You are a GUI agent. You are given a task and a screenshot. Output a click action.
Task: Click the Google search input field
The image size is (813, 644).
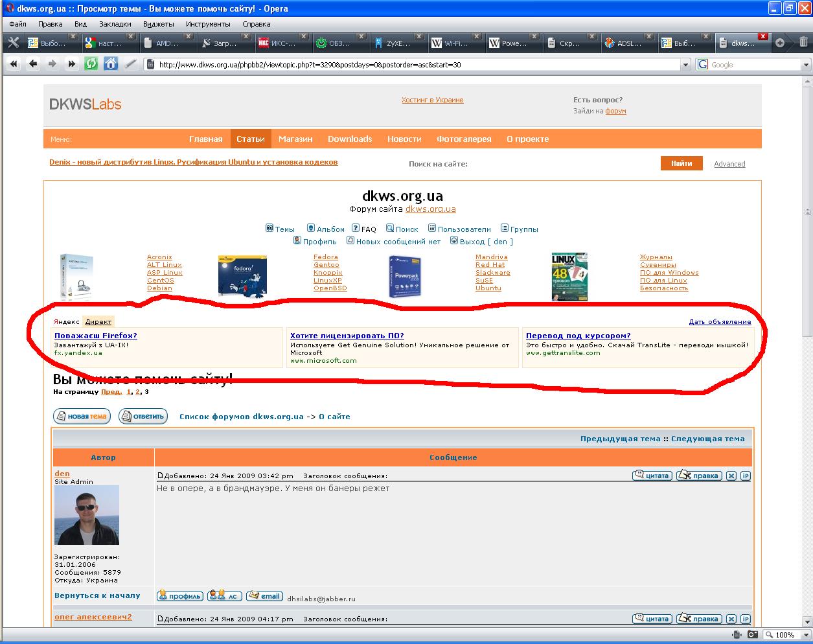coord(755,65)
